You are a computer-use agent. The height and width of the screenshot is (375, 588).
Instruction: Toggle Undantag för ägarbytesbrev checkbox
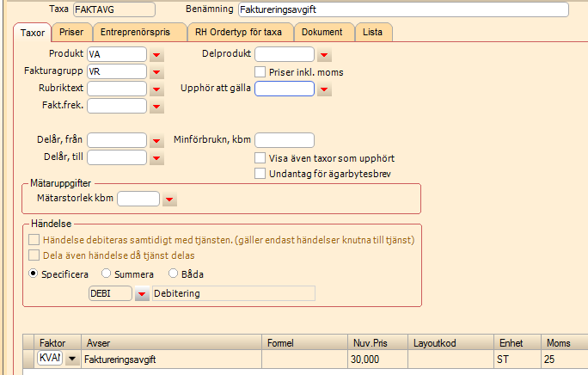coord(260,175)
